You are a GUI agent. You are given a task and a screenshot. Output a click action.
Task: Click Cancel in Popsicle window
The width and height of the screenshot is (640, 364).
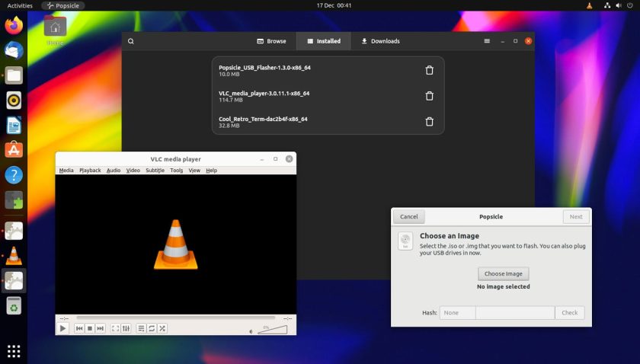[409, 217]
